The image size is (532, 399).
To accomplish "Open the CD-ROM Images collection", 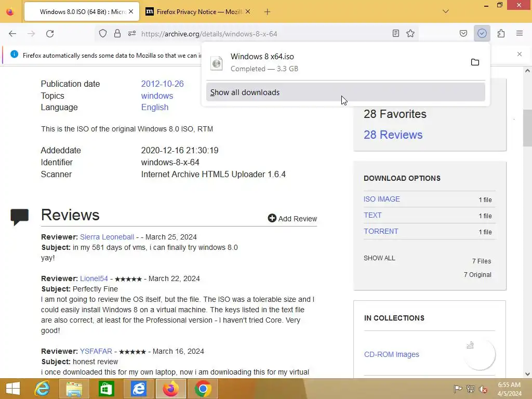I will (392, 354).
